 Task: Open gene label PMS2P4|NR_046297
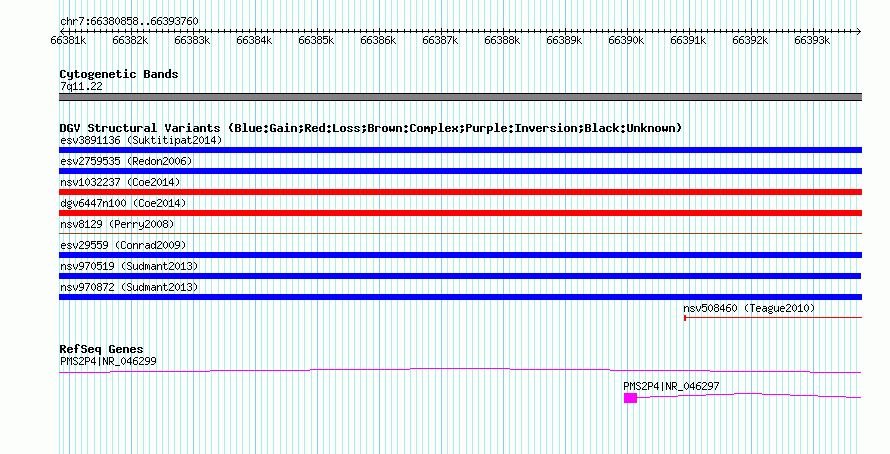point(671,386)
